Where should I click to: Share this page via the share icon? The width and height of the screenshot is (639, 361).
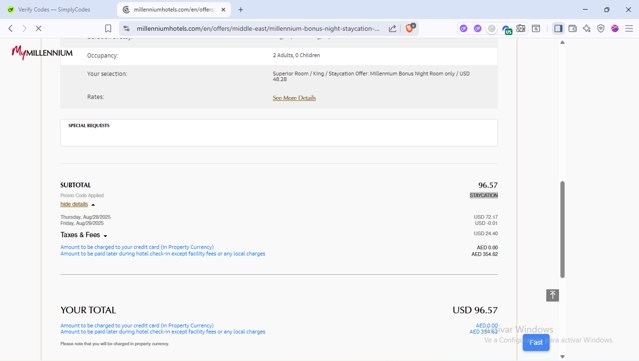(x=392, y=29)
